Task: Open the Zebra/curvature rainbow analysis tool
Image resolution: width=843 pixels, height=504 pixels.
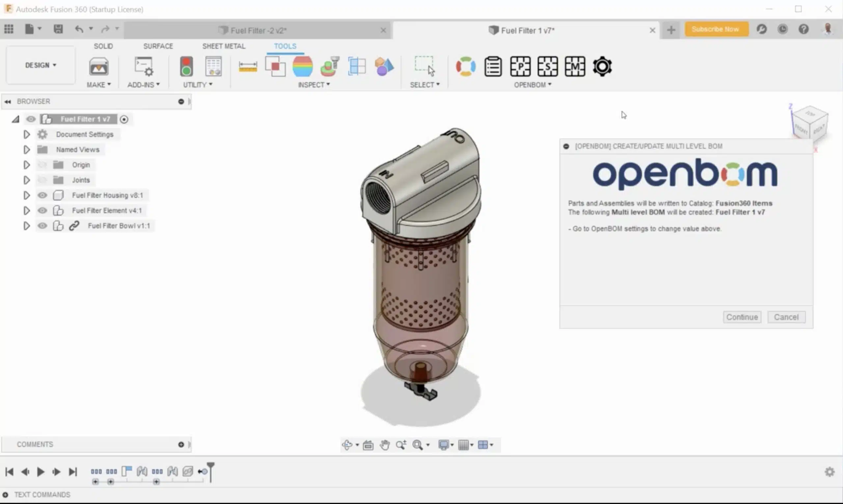Action: [303, 66]
